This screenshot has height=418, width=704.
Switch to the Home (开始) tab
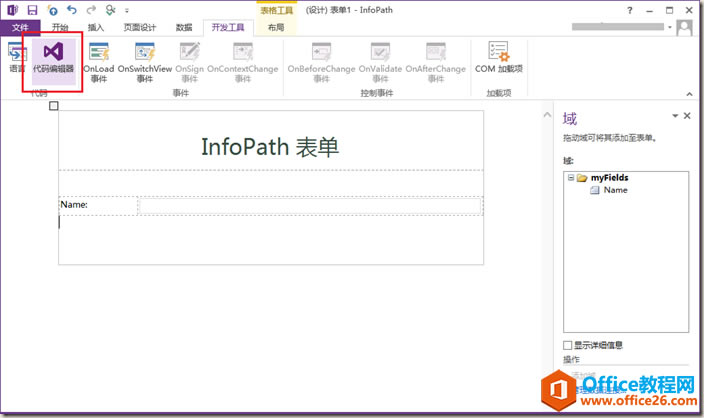[x=60, y=28]
